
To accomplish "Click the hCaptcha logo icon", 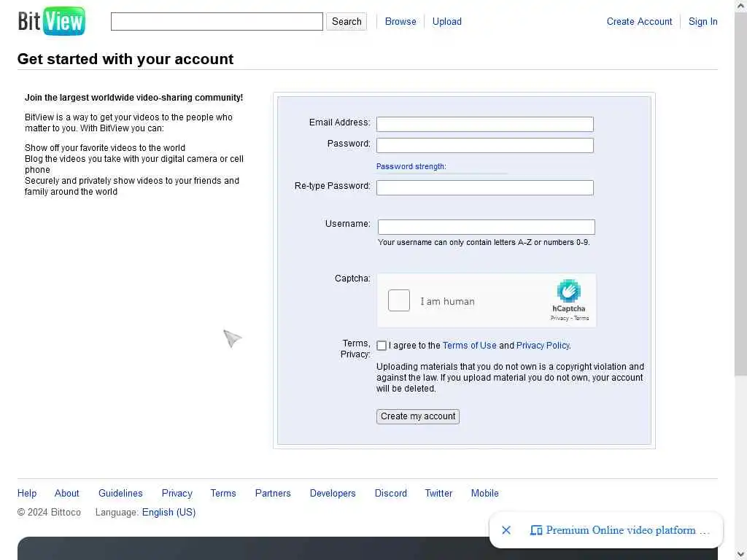I will pos(568,291).
